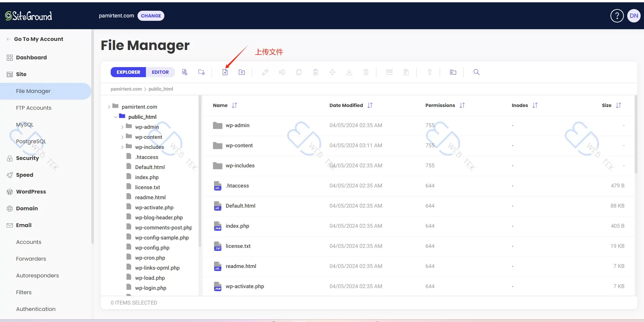Sort files by Date Modified arrows
This screenshot has height=322, width=644.
[x=370, y=105]
